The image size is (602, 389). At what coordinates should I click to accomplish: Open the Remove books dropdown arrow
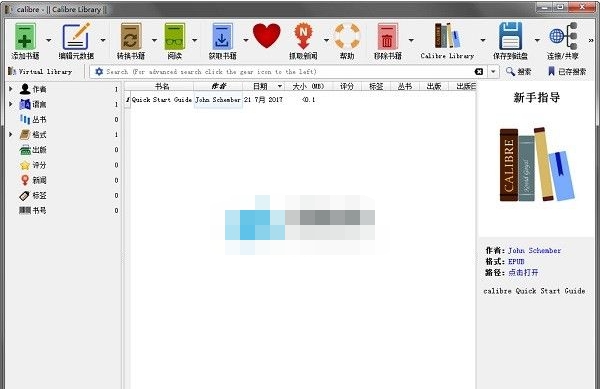(411, 40)
